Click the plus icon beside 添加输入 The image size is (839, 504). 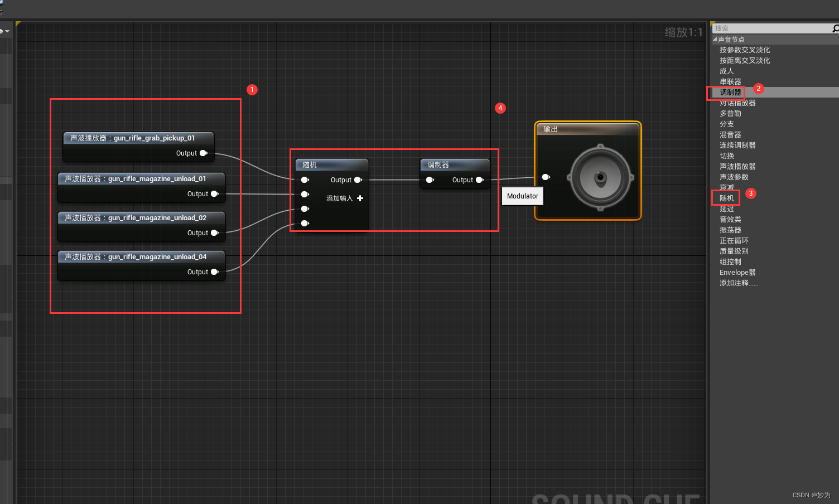360,198
